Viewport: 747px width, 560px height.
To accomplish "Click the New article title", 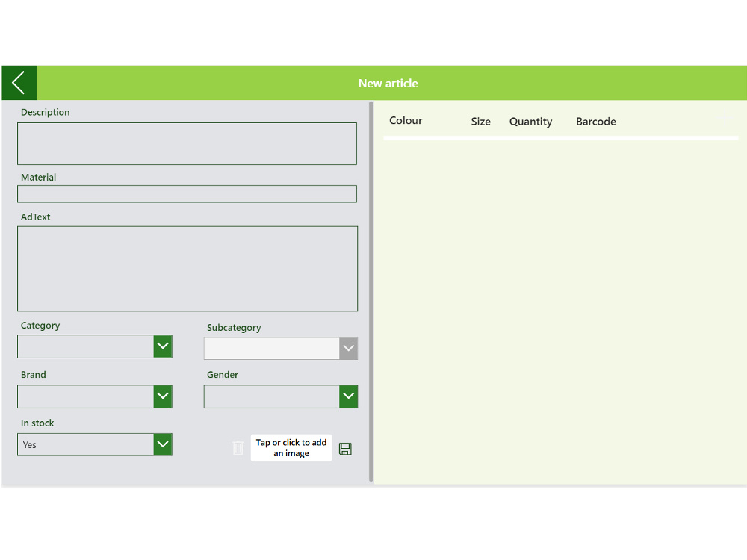I will (388, 84).
